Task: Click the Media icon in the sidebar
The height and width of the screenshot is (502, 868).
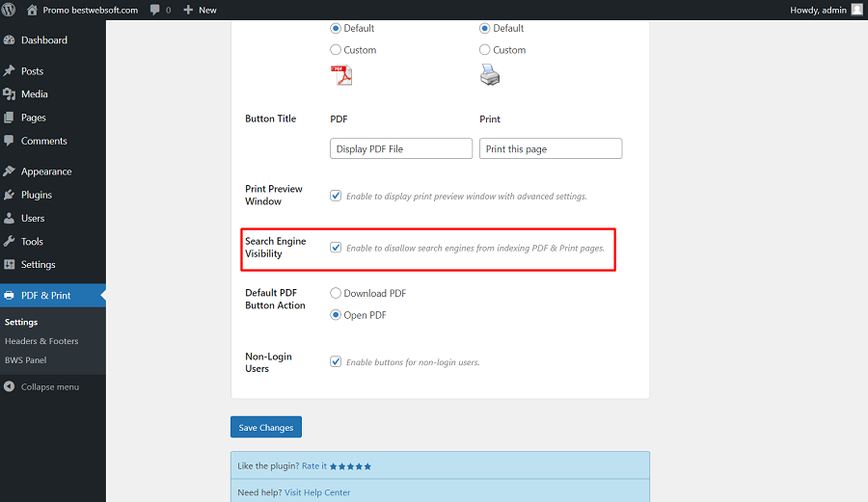Action: pos(10,94)
